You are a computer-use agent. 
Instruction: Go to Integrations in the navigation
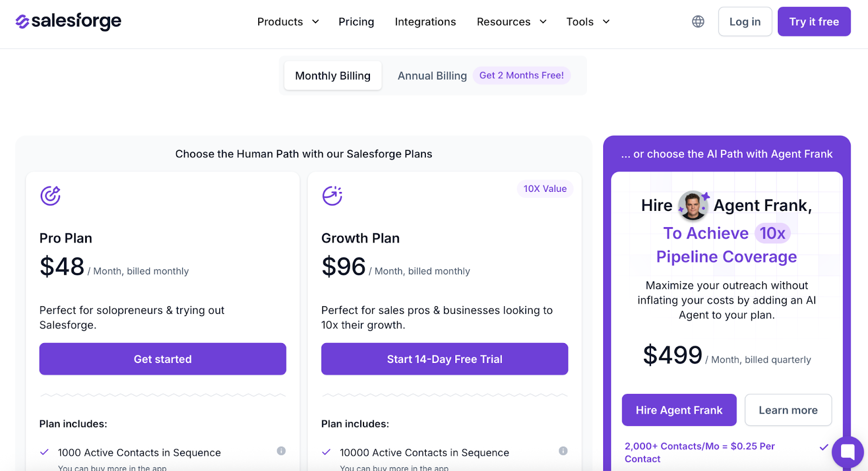[x=425, y=22]
